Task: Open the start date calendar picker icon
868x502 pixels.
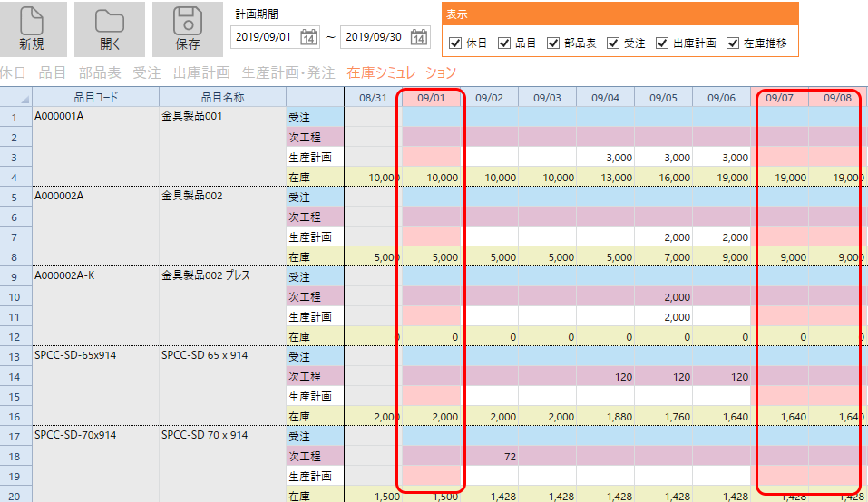Action: click(308, 37)
